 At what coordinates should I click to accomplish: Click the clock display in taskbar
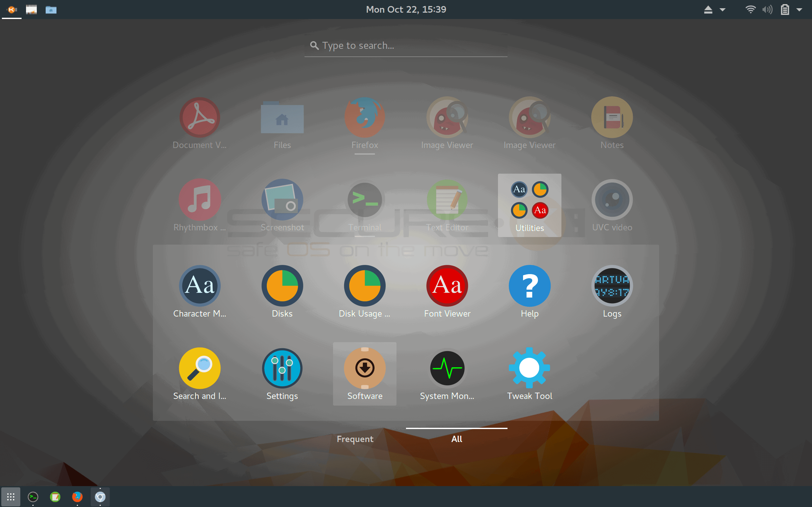point(406,8)
